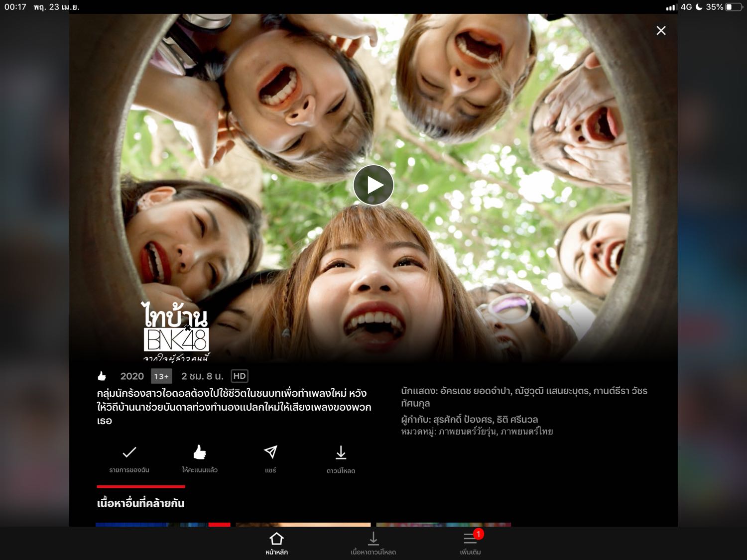Open ภาพยนตร์ไทย genre link
The height and width of the screenshot is (560, 747).
pyautogui.click(x=527, y=432)
